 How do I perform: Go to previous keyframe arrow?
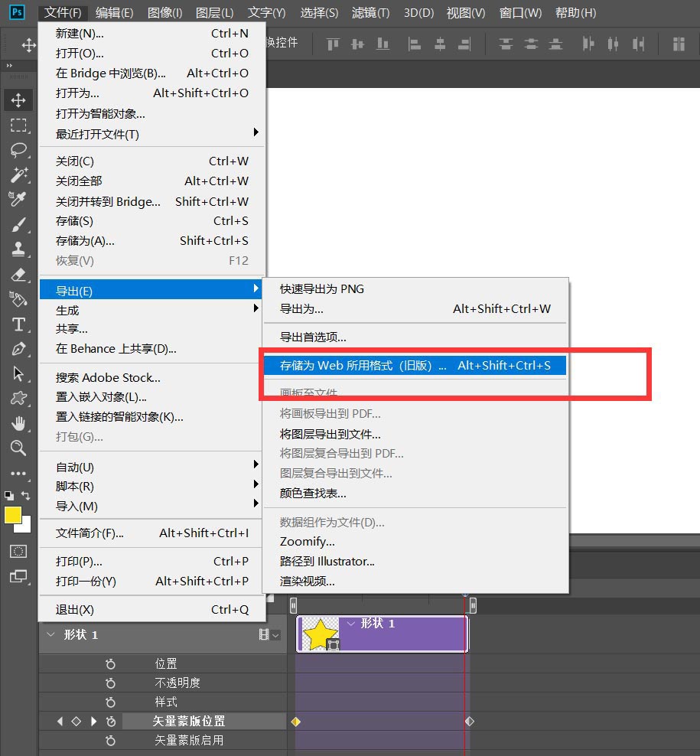60,722
